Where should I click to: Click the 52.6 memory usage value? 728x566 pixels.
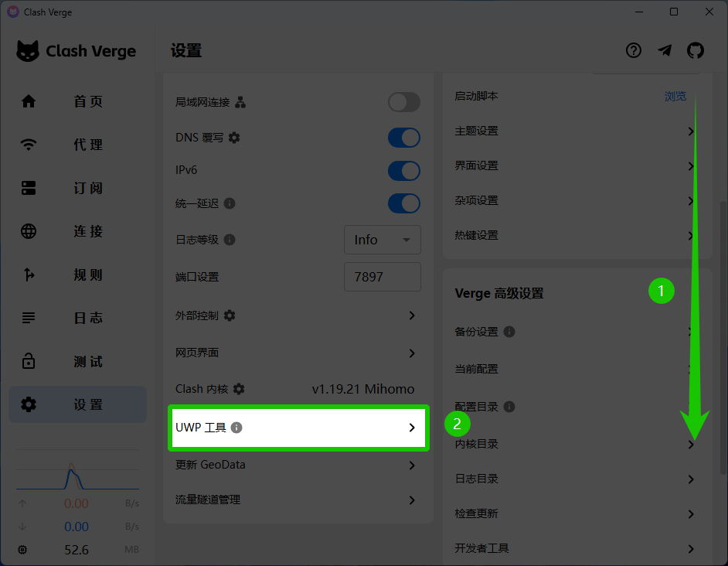tap(77, 550)
